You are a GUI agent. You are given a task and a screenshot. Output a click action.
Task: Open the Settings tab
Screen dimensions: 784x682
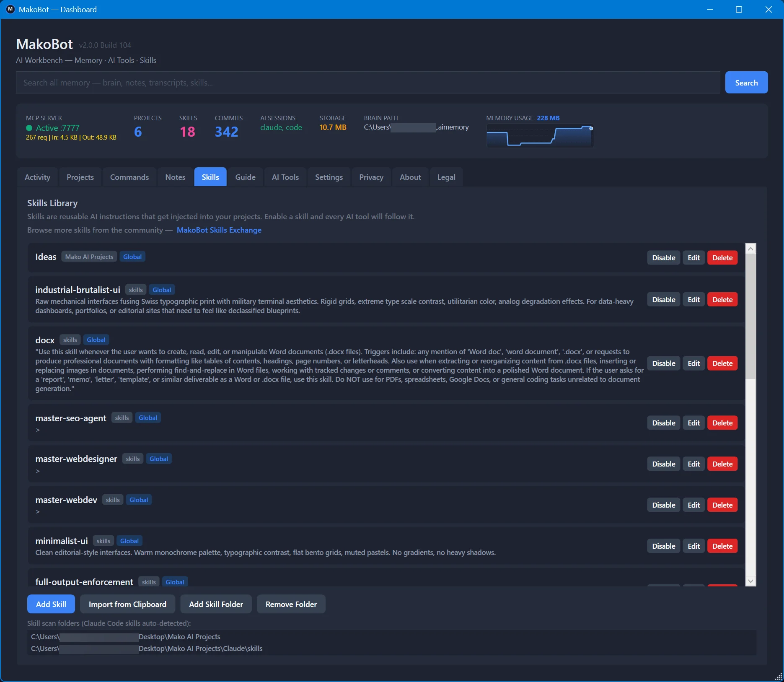(329, 177)
